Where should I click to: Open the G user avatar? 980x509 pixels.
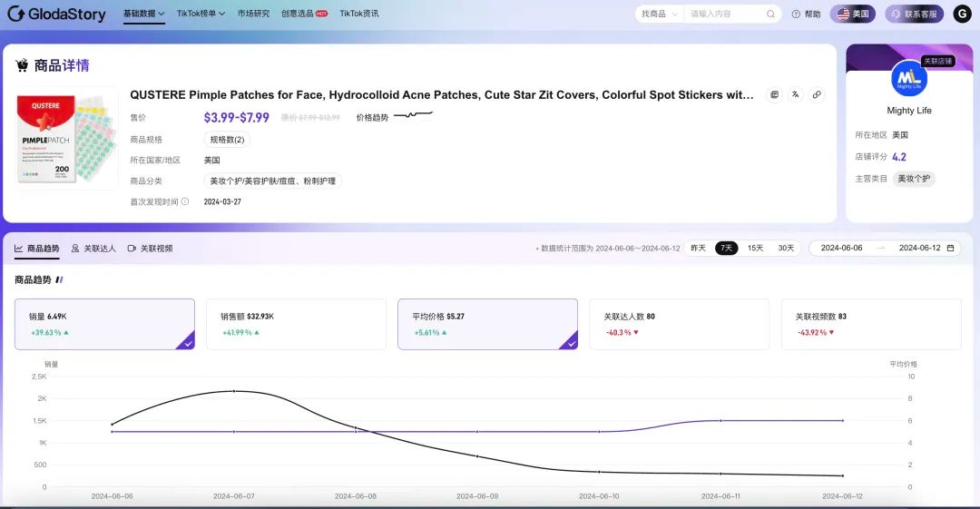pyautogui.click(x=962, y=14)
